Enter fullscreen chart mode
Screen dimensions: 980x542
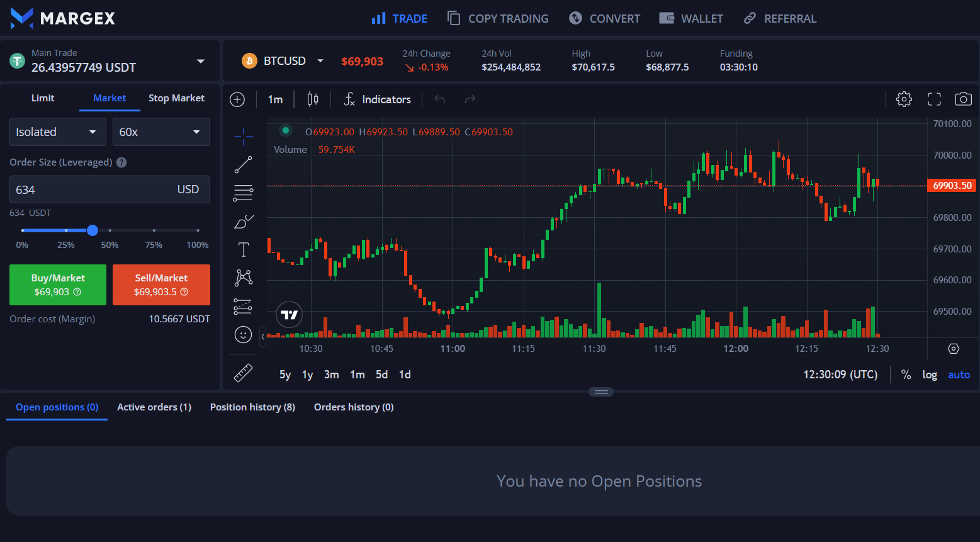pyautogui.click(x=934, y=99)
